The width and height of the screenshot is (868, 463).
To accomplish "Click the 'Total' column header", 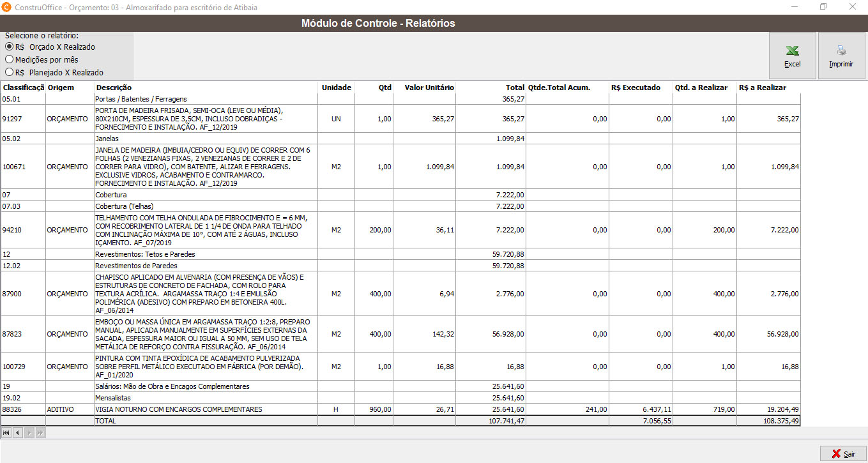I will click(x=491, y=87).
